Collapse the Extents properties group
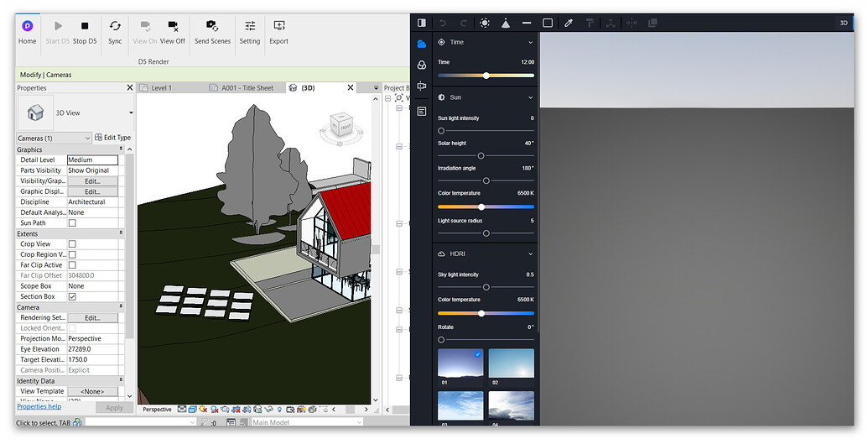 pyautogui.click(x=122, y=233)
